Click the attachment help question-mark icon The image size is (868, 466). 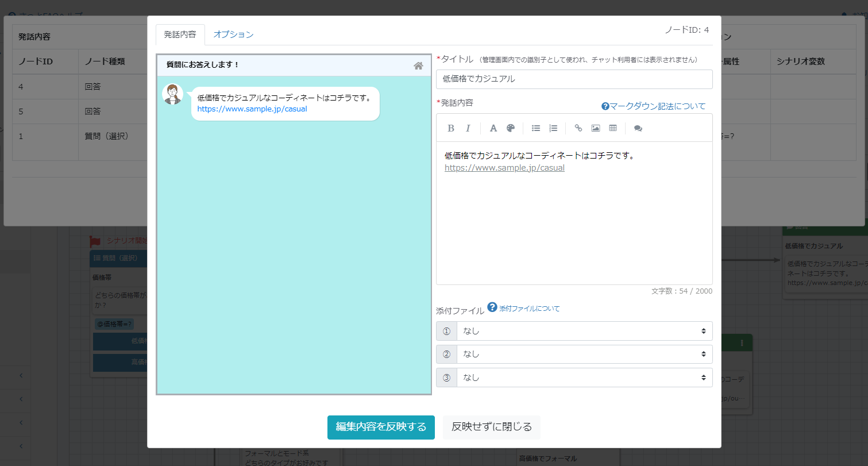[492, 307]
